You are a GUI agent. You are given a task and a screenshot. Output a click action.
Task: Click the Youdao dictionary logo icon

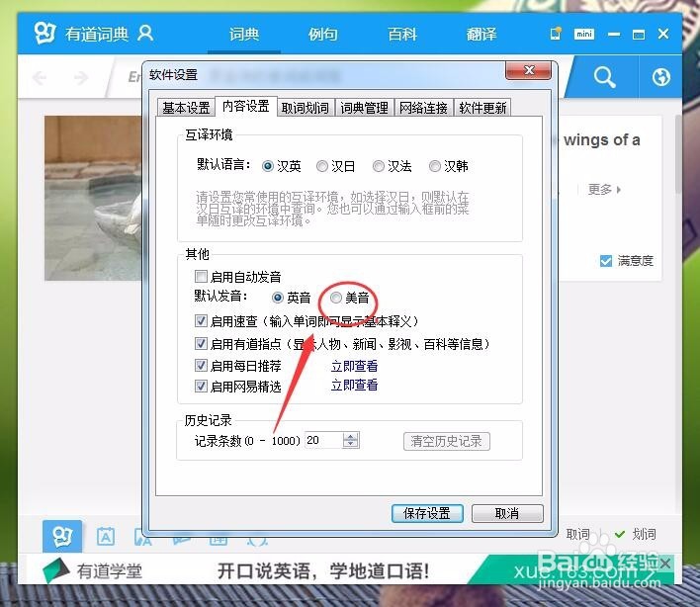click(44, 33)
